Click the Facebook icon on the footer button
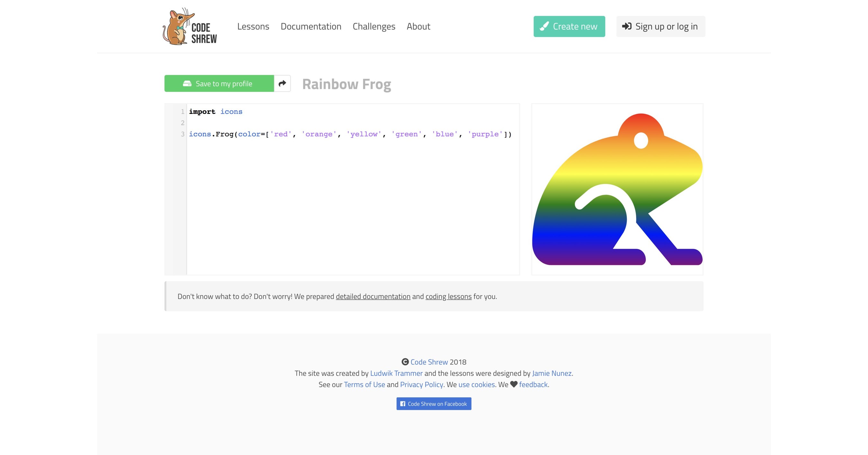 click(403, 404)
